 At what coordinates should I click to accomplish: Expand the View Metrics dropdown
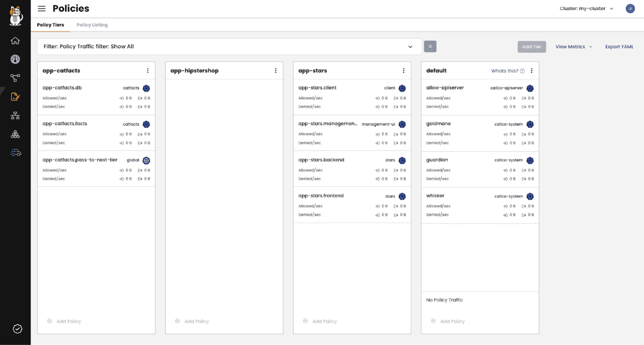(573, 47)
